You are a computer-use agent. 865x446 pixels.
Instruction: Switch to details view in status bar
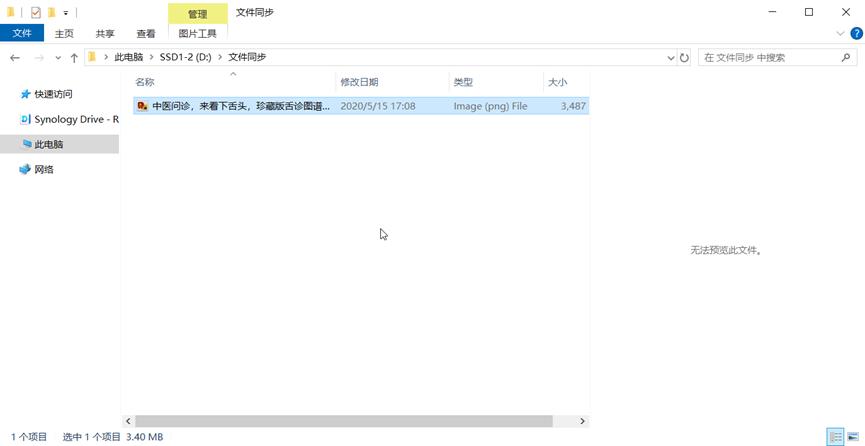click(835, 437)
